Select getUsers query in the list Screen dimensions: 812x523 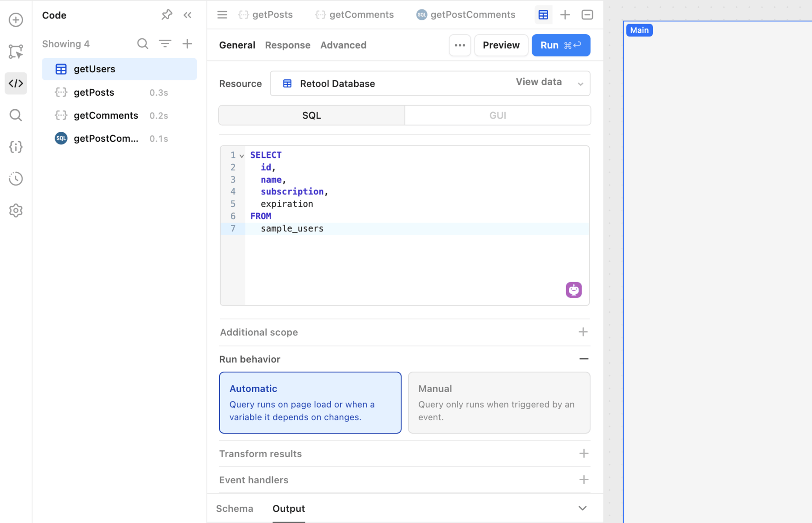point(120,69)
